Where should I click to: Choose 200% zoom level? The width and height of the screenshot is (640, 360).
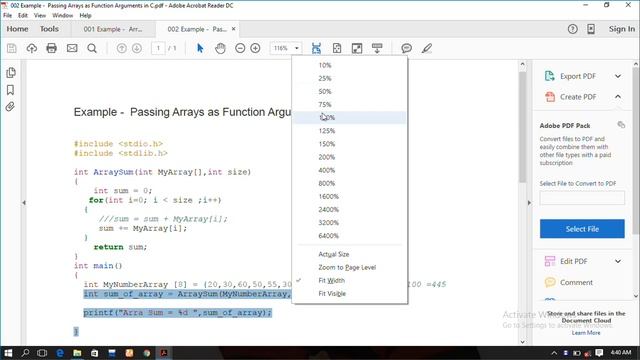click(350, 157)
